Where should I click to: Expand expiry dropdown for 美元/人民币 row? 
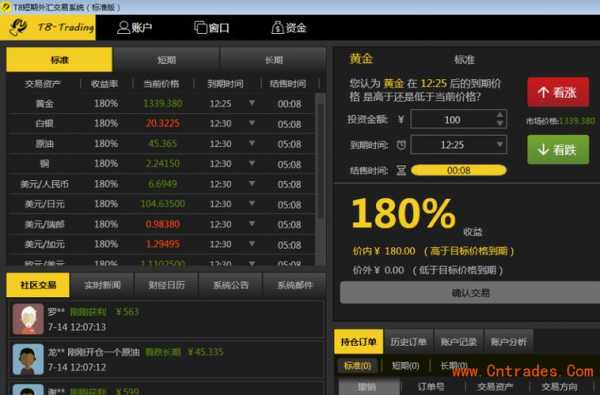(x=252, y=183)
